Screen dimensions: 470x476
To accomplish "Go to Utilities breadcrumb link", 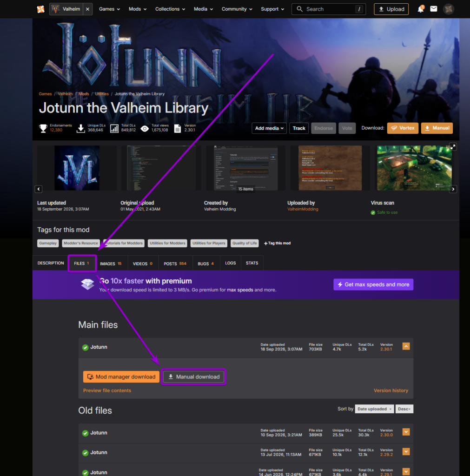I will (x=102, y=94).
